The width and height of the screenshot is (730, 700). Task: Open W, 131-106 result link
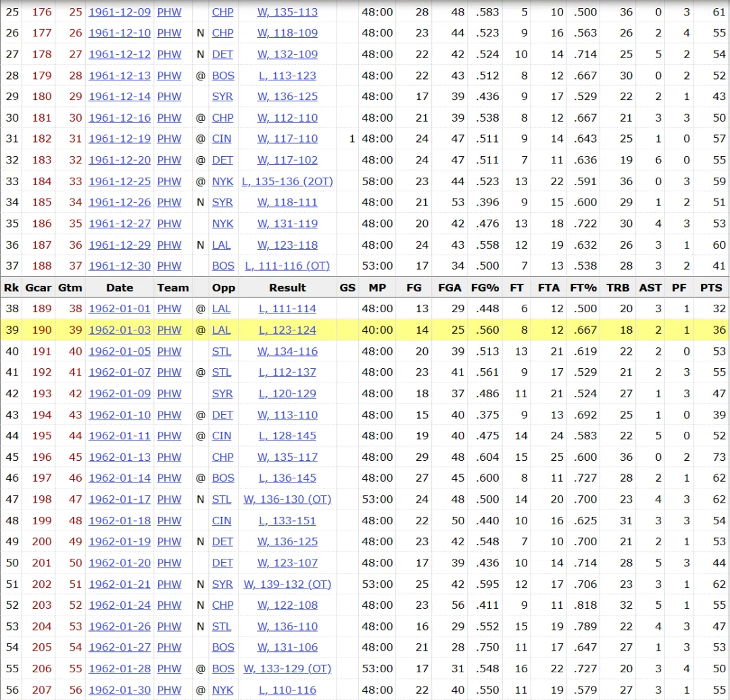tap(287, 647)
